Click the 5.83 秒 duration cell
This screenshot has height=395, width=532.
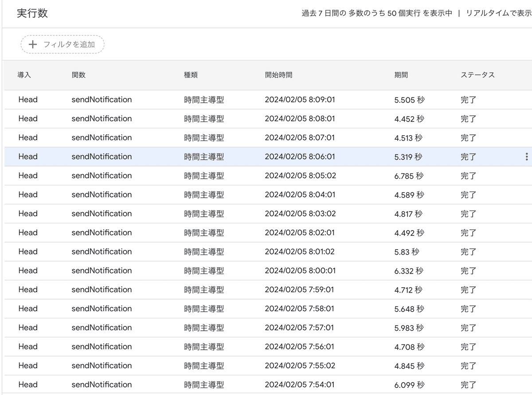coord(407,252)
